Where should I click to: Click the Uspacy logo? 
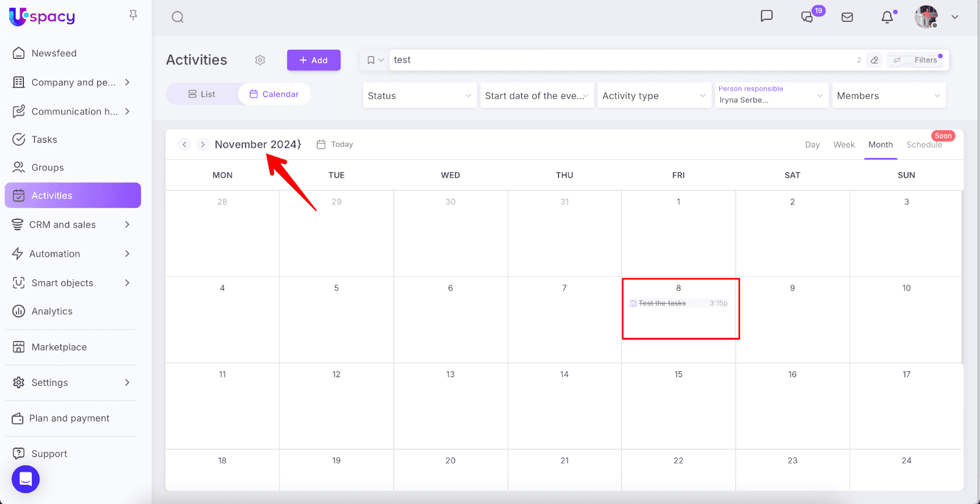click(x=42, y=17)
